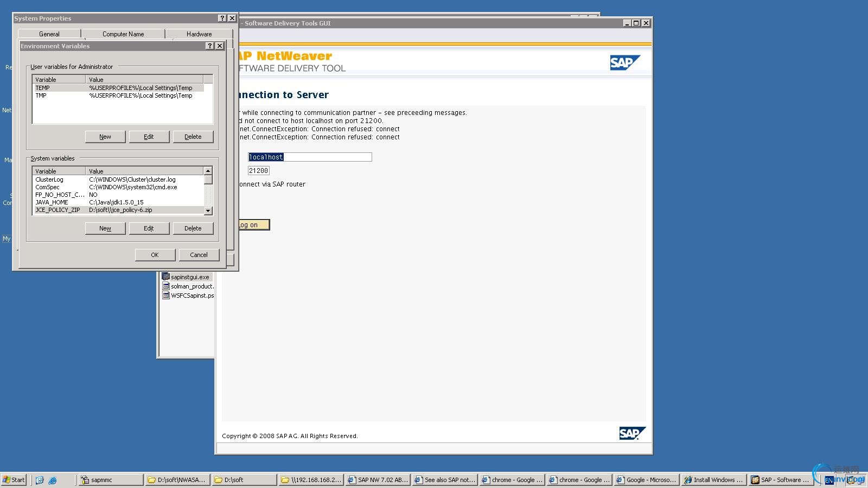Select the TMP user variable row

(118, 95)
